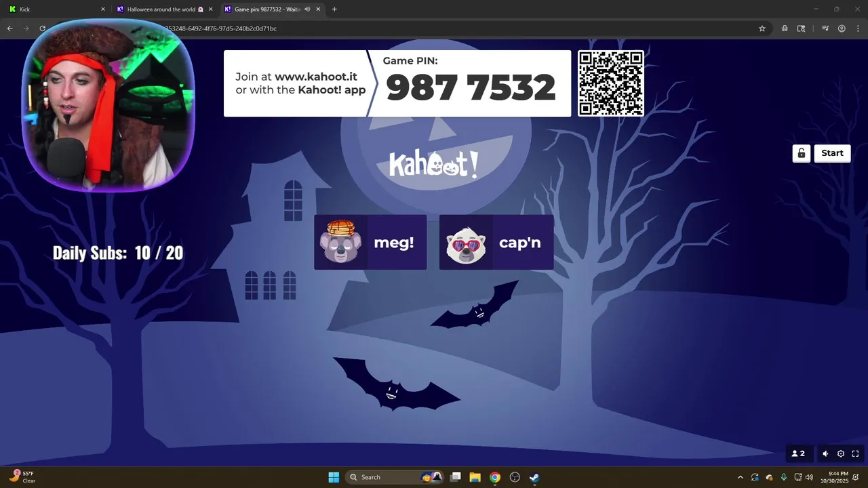Select the player card named cap'n

click(x=496, y=243)
